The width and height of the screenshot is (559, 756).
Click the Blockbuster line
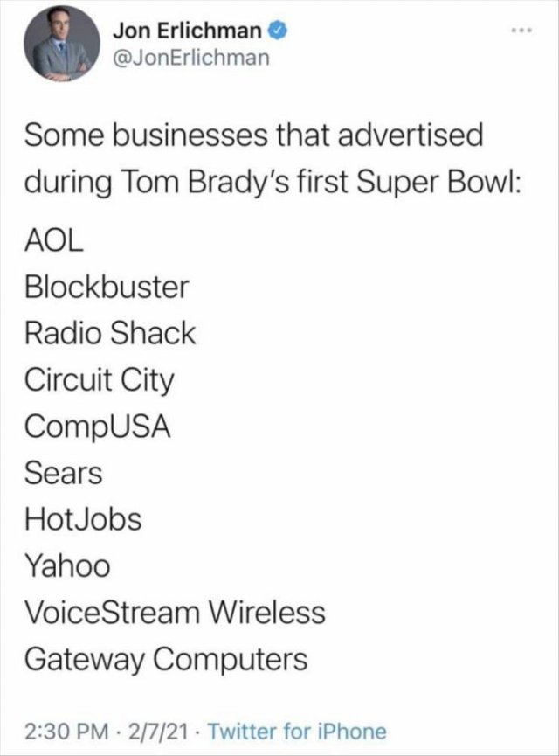click(107, 288)
